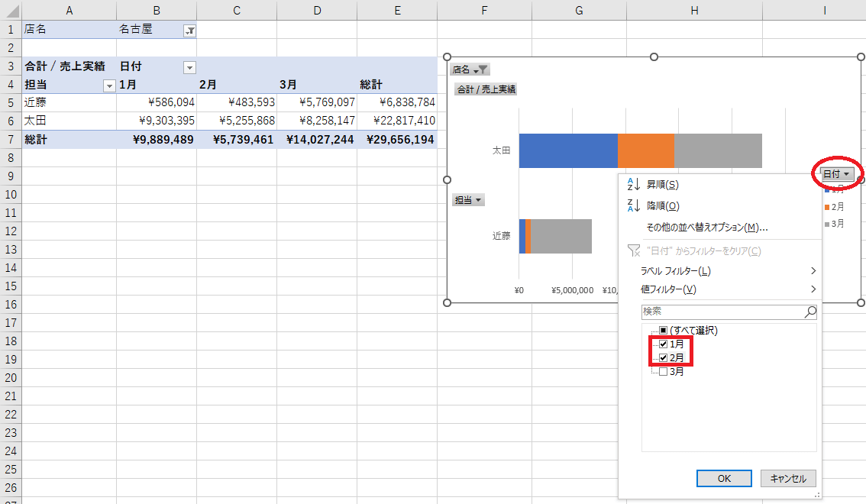Click the キャンセル button
The height and width of the screenshot is (504, 866).
point(788,478)
